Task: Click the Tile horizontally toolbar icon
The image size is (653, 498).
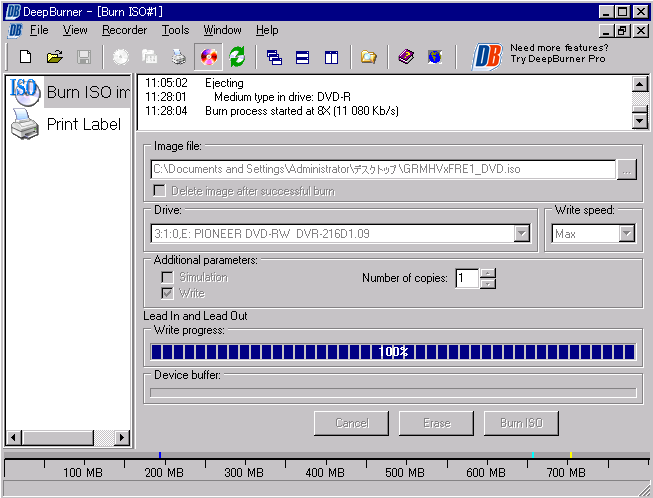Action: (302, 57)
